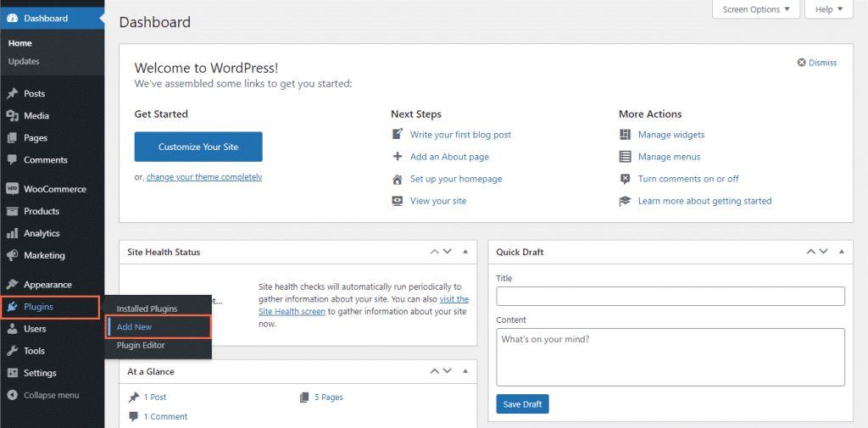Click the plus icon beside Add an About page

pyautogui.click(x=397, y=157)
